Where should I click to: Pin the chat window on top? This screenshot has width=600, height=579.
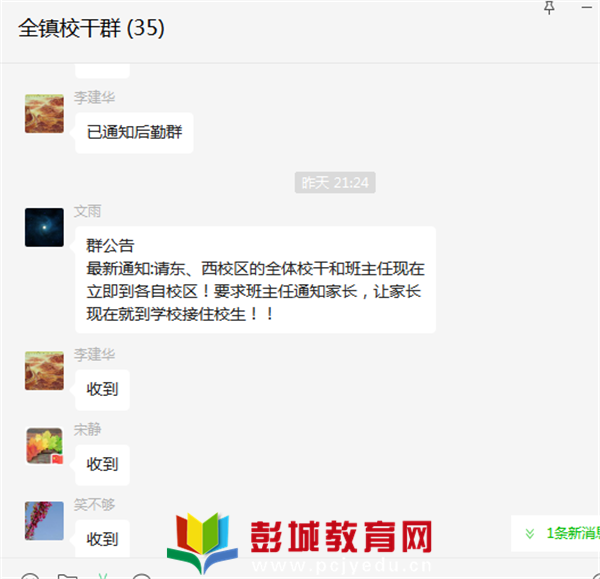549,7
